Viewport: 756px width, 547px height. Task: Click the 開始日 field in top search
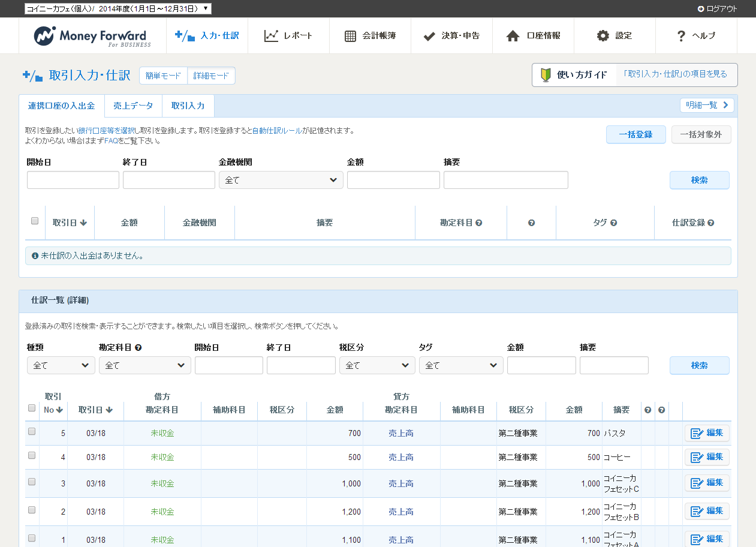coord(73,180)
